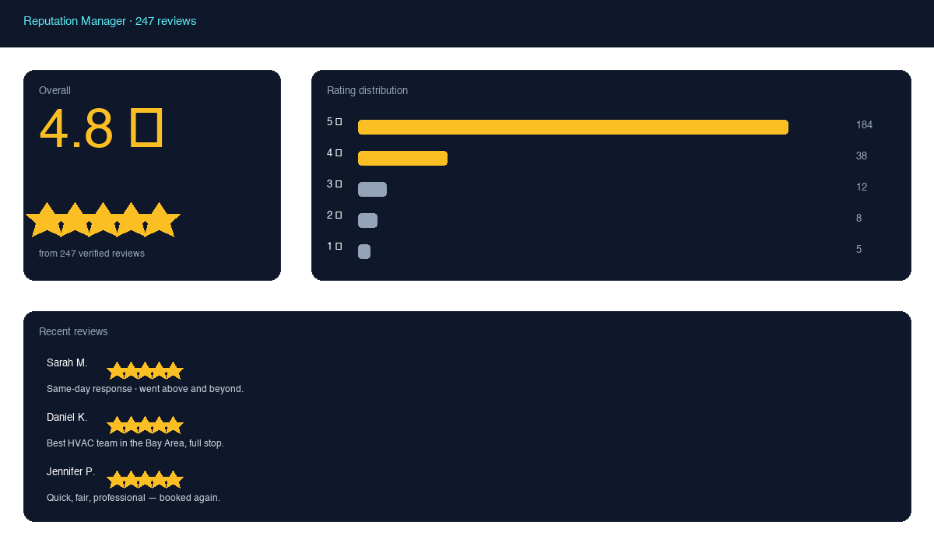Click 'Quick, fair, professional' review text
This screenshot has height=560, width=934.
(x=133, y=498)
